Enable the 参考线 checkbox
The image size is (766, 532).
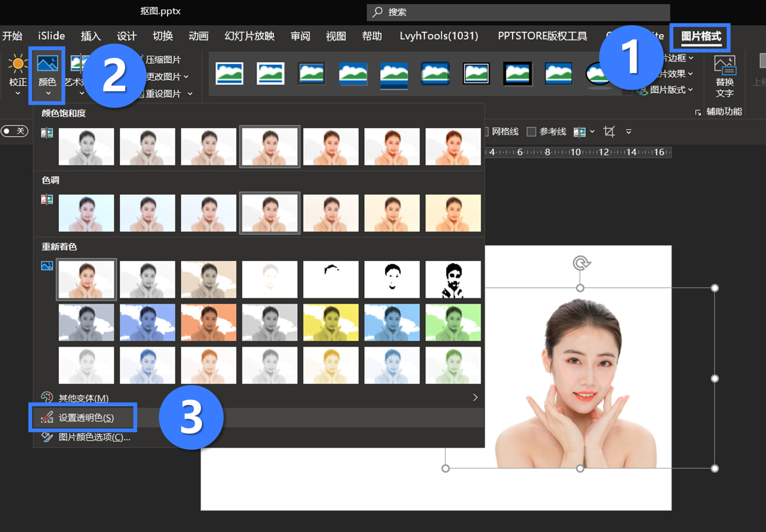[x=532, y=131]
